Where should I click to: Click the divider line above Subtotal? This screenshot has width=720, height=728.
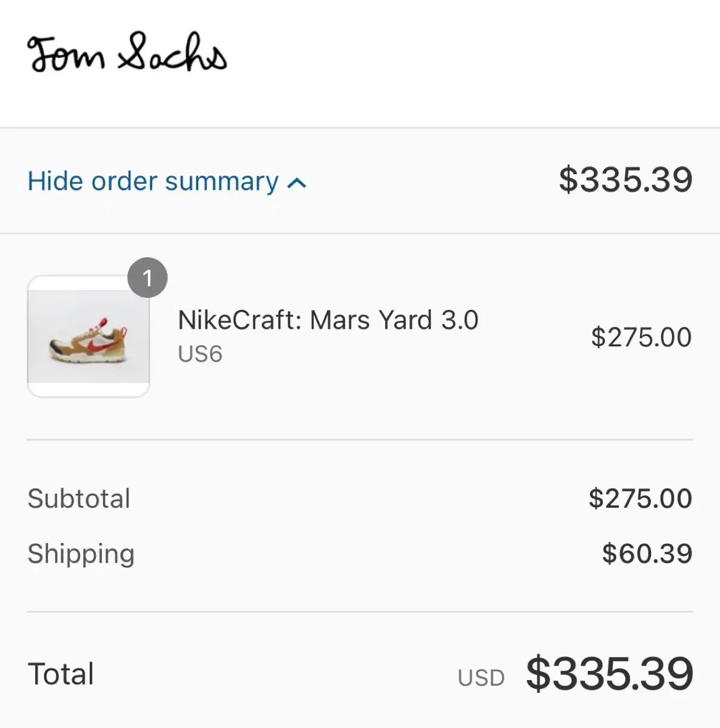pyautogui.click(x=360, y=439)
